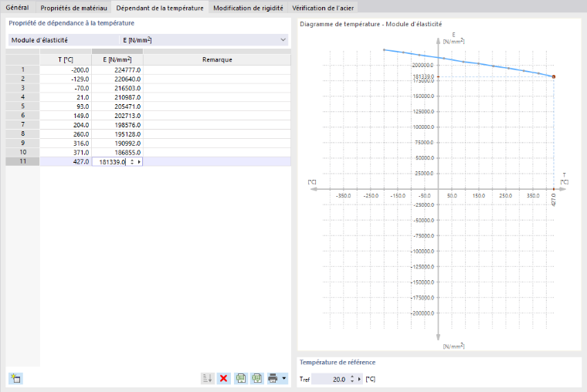Screen dimensions: 587x392
Task: Click the new table icon bottom-left
Action: (x=15, y=378)
